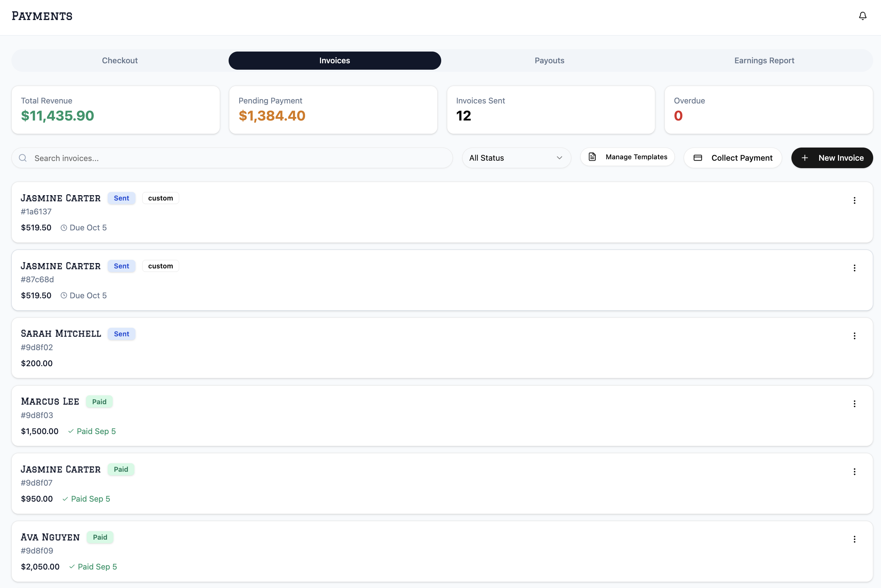Screen dimensions: 881x588
Task: Click the Total Revenue card
Action: point(116,110)
